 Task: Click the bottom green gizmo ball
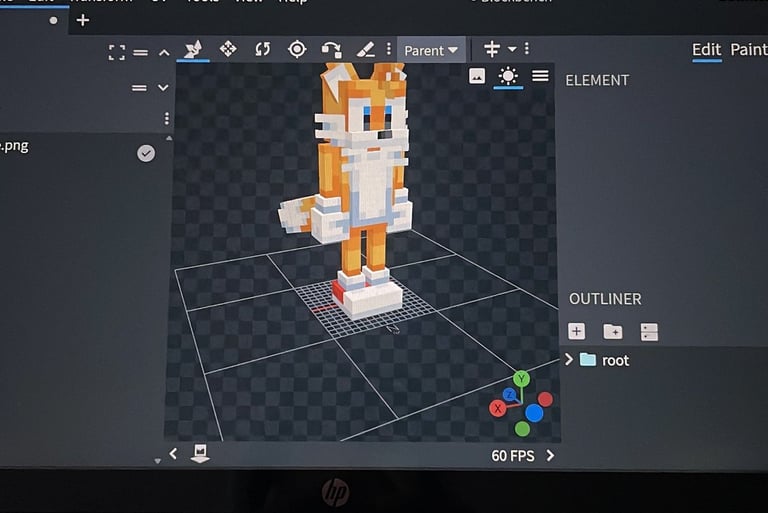[522, 430]
